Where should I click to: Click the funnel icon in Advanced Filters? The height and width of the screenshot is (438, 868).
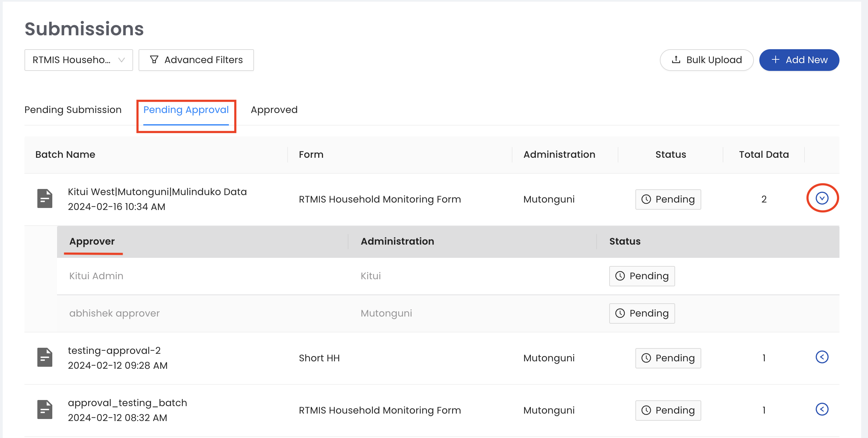[154, 60]
